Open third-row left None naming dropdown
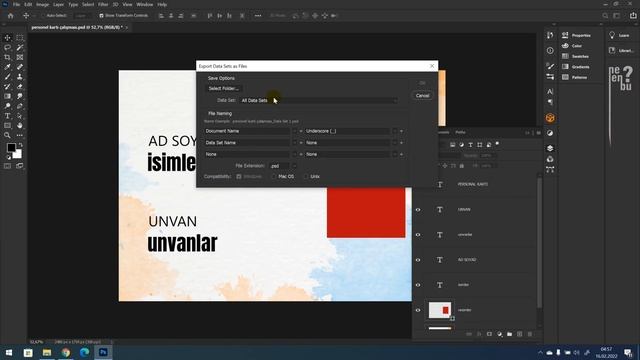Screen dimensions: 640x360 pyautogui.click(x=251, y=154)
